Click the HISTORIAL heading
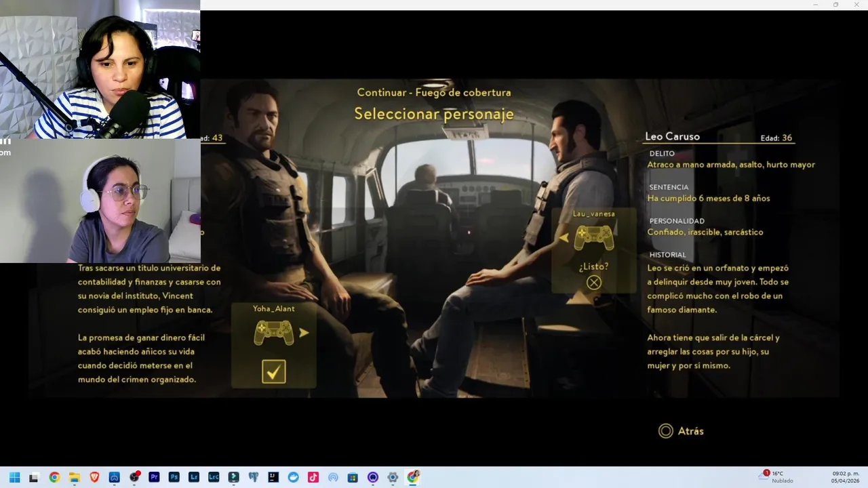Image resolution: width=868 pixels, height=488 pixels. [x=668, y=255]
